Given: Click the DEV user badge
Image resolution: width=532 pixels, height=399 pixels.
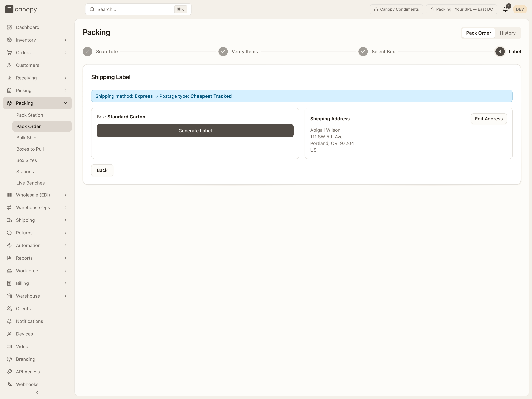Looking at the screenshot, I should coord(520,9).
